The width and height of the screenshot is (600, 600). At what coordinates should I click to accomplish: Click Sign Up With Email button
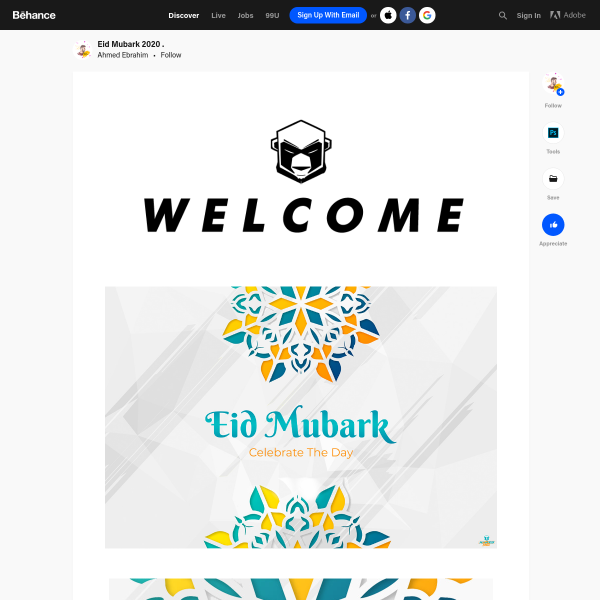click(328, 15)
